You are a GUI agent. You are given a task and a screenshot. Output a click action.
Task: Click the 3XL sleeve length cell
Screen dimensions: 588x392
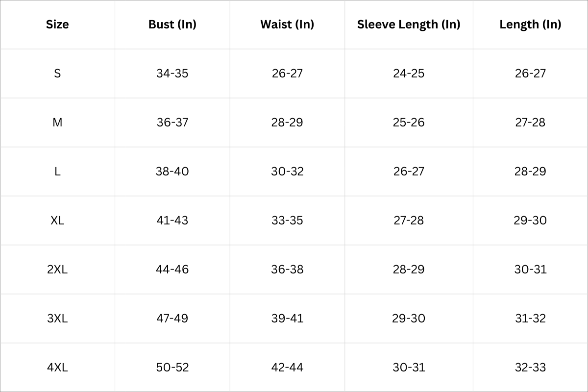coord(409,318)
